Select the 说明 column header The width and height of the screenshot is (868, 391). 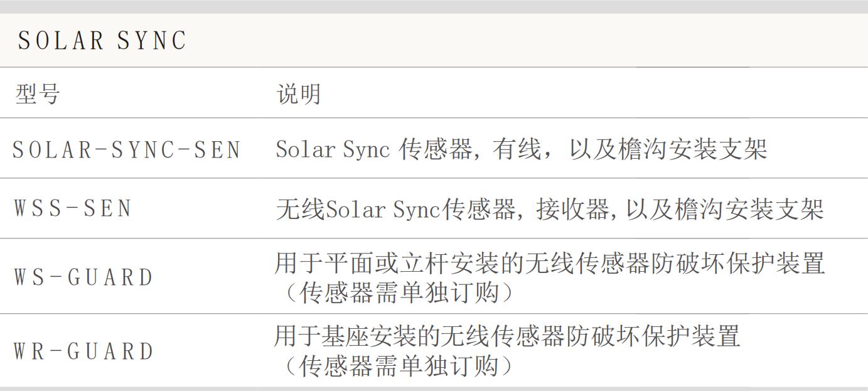(x=299, y=94)
